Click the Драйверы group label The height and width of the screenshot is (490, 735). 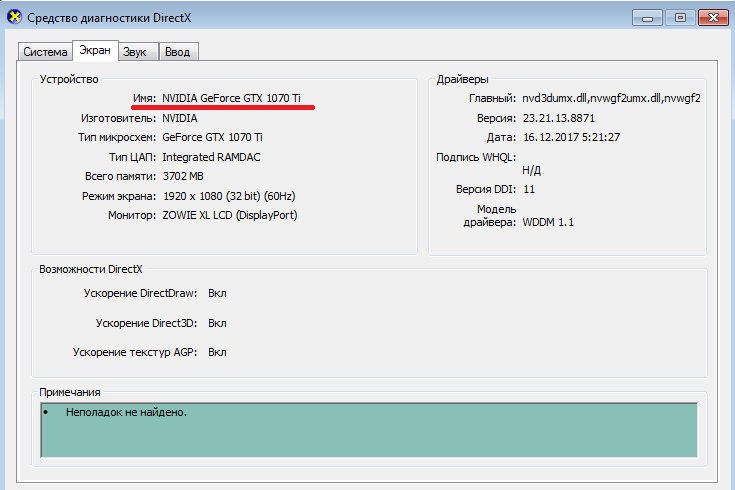[463, 79]
